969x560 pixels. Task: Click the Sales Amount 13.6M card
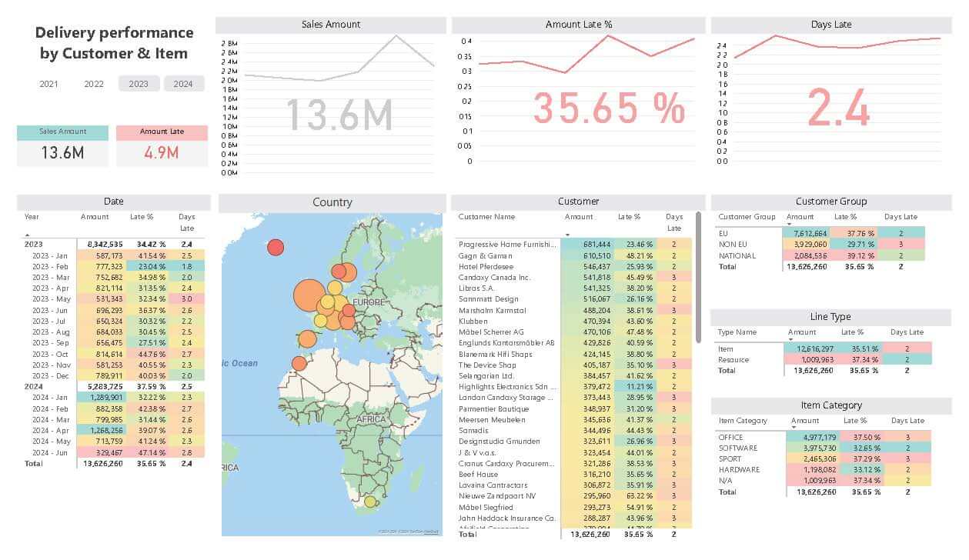(x=62, y=152)
